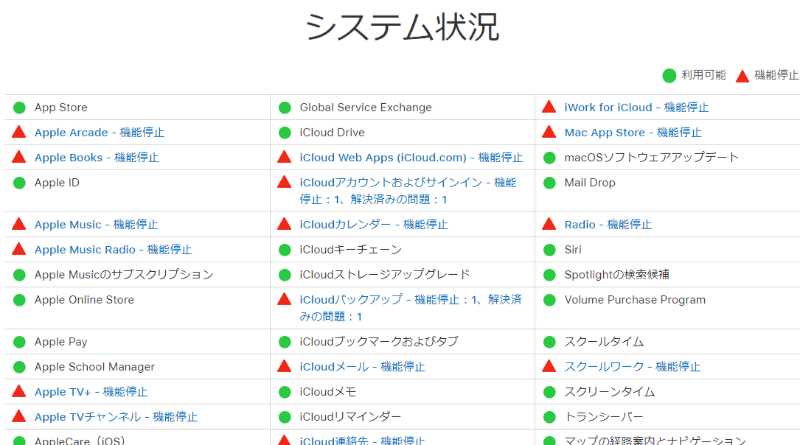Open the Apple Books 機能停止 link
The height and width of the screenshot is (445, 800).
[97, 158]
